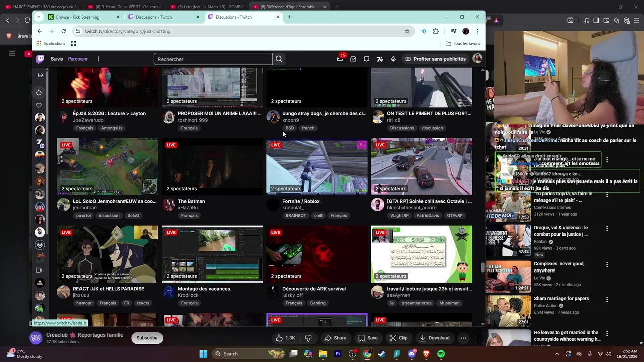Click Krodilock channel avatar
The height and width of the screenshot is (362, 644).
[168, 292]
